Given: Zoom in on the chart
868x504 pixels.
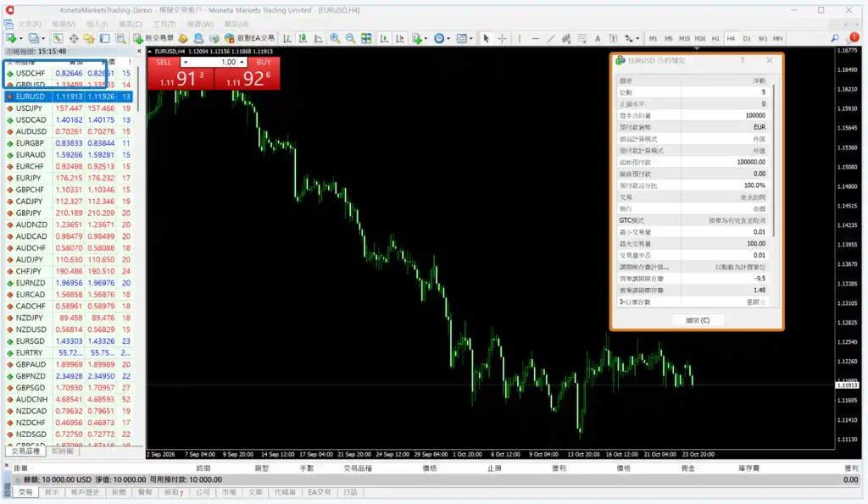Looking at the screenshot, I should click(x=335, y=38).
